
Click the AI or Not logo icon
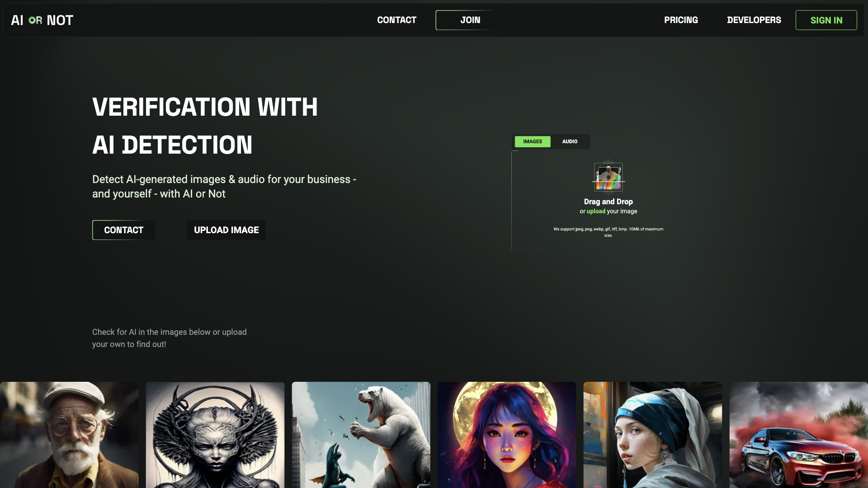click(42, 20)
